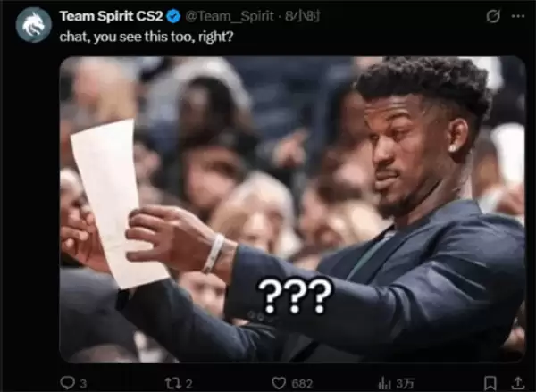Click the 682 likes count
The image size is (536, 392).
302,384
